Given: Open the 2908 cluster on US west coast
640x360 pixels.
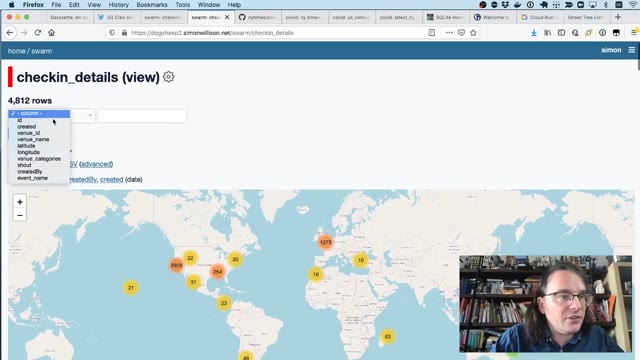Looking at the screenshot, I should [176, 265].
